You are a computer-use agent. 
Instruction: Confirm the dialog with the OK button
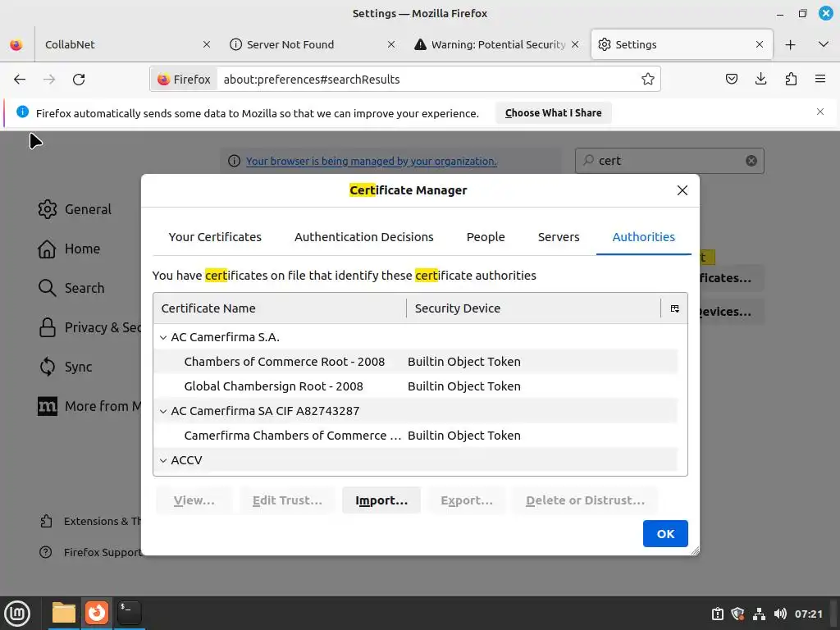[x=665, y=533]
